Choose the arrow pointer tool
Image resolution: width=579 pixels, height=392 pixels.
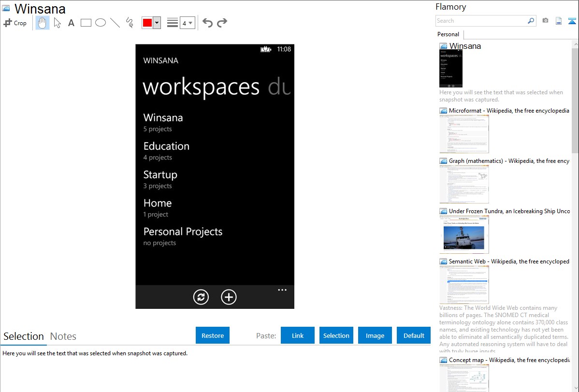pos(57,23)
